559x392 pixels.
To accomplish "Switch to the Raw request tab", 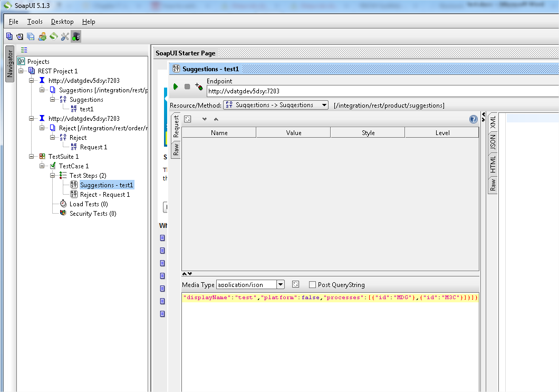I will (176, 149).
